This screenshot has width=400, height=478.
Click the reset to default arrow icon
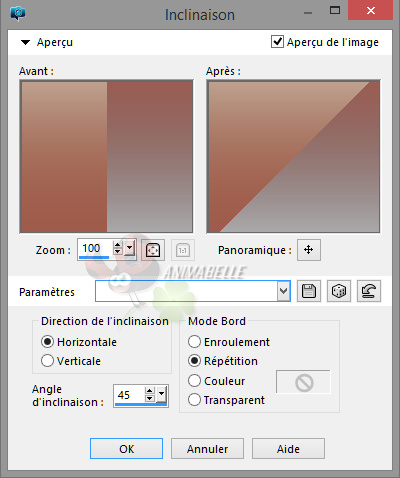coord(369,291)
